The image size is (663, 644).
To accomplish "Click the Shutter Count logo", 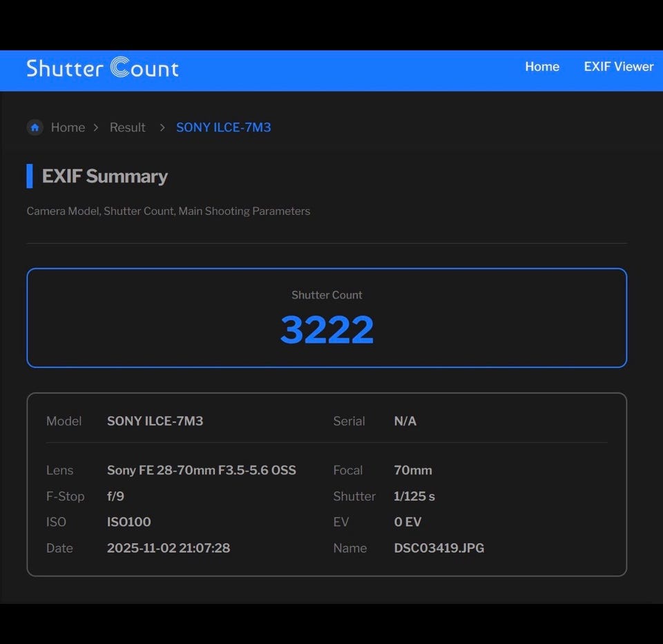I will tap(102, 68).
